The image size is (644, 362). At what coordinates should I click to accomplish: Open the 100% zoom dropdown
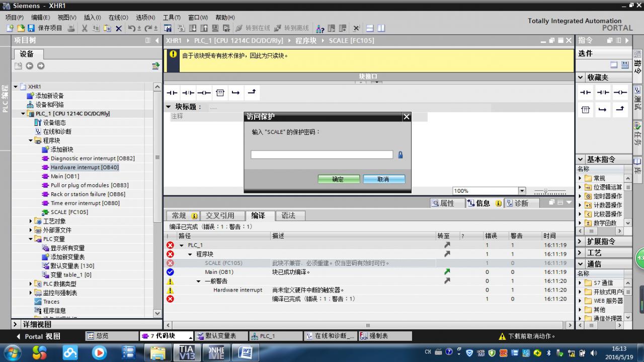[x=522, y=191]
